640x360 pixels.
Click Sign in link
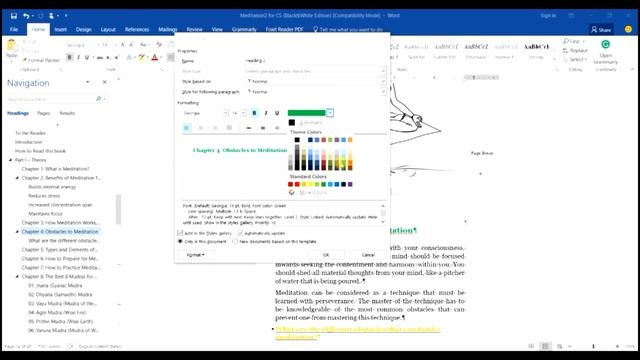(548, 16)
